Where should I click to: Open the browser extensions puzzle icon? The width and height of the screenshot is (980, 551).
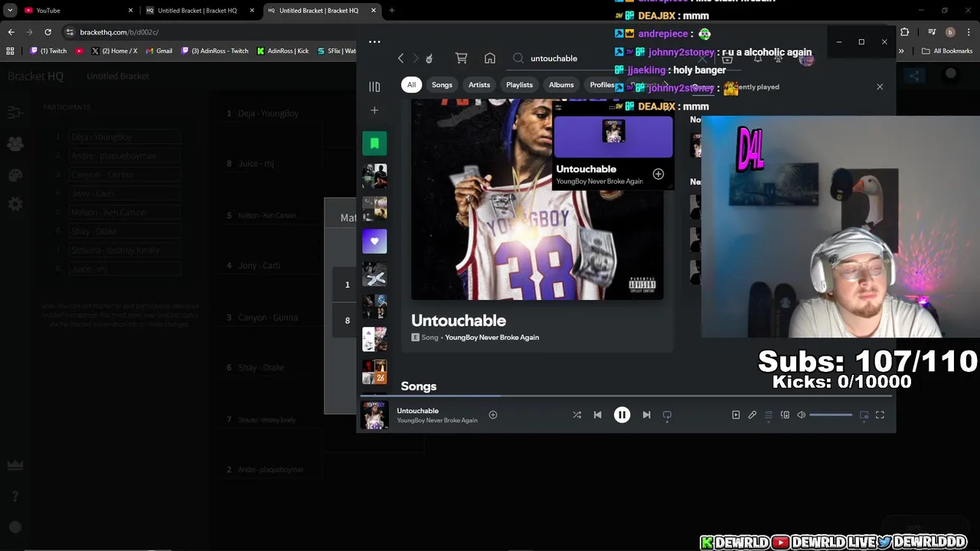coord(905,32)
